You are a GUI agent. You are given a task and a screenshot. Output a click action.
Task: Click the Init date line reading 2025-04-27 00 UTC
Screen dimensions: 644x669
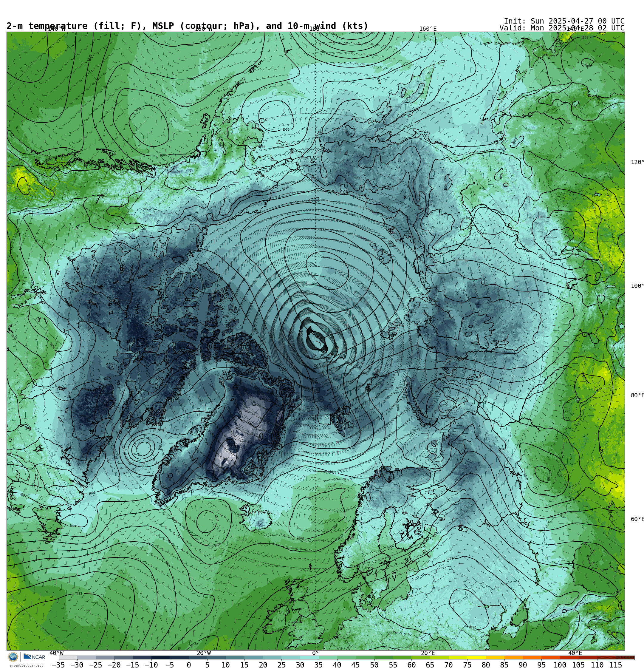pyautogui.click(x=564, y=21)
